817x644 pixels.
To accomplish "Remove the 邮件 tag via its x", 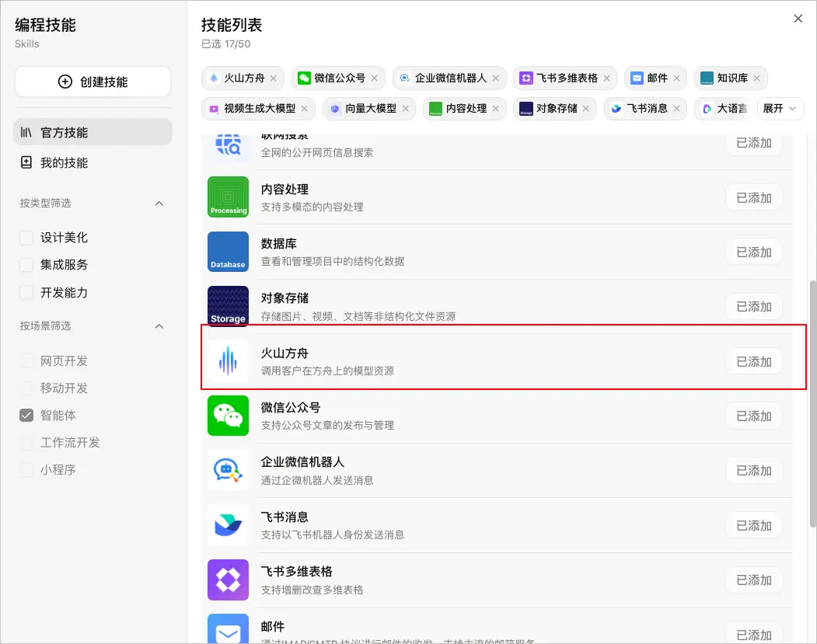I will click(676, 78).
